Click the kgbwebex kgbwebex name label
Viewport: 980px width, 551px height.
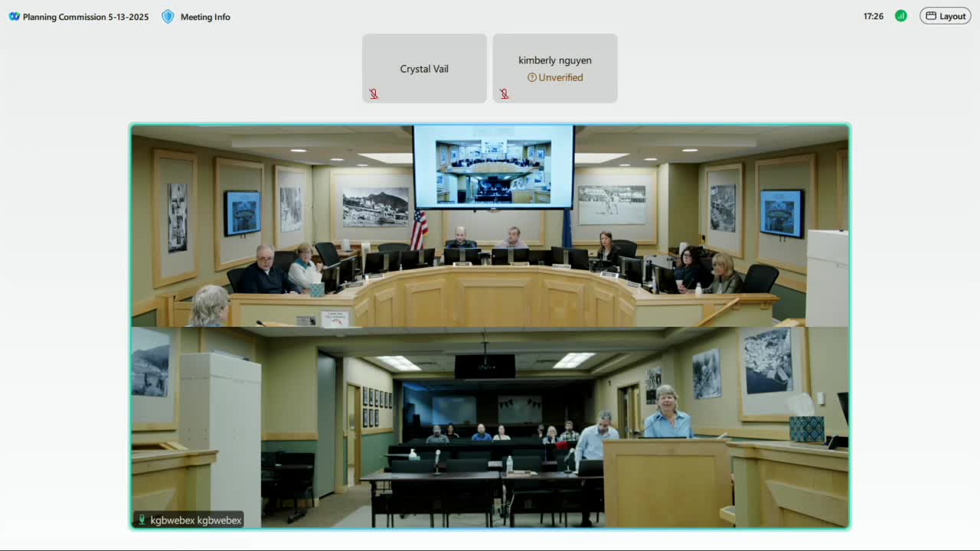(x=196, y=520)
